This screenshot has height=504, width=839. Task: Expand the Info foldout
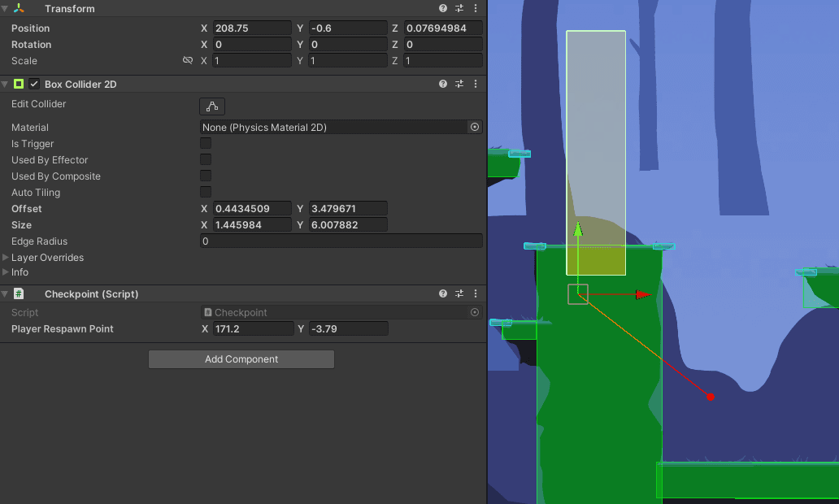tap(7, 272)
